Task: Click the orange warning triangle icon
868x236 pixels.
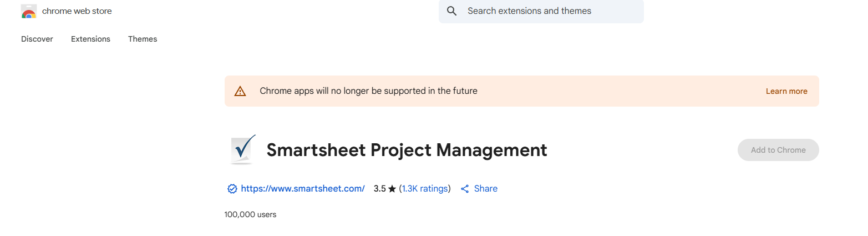Action: point(240,91)
